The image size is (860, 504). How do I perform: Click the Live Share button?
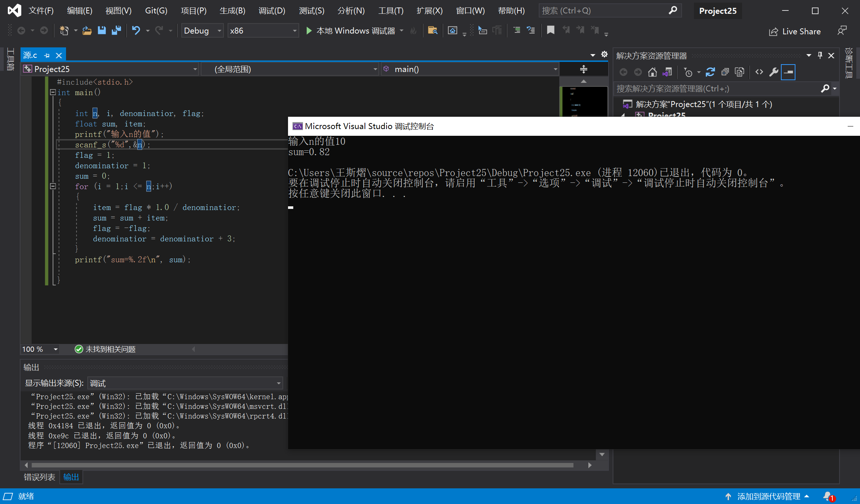(x=795, y=31)
